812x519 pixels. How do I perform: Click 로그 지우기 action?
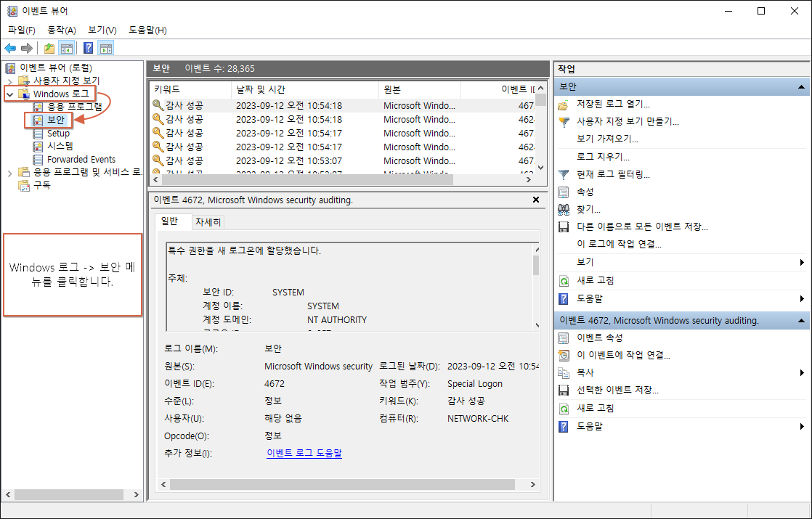(x=604, y=157)
